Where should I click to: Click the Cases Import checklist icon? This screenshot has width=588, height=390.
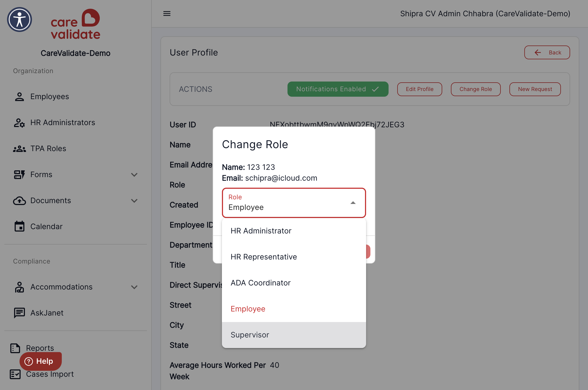pos(15,374)
